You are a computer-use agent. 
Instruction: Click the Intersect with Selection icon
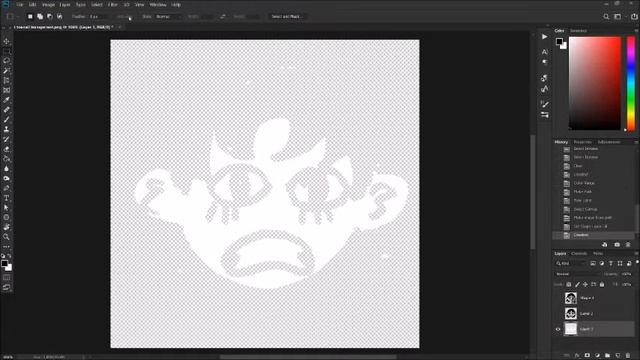60,17
